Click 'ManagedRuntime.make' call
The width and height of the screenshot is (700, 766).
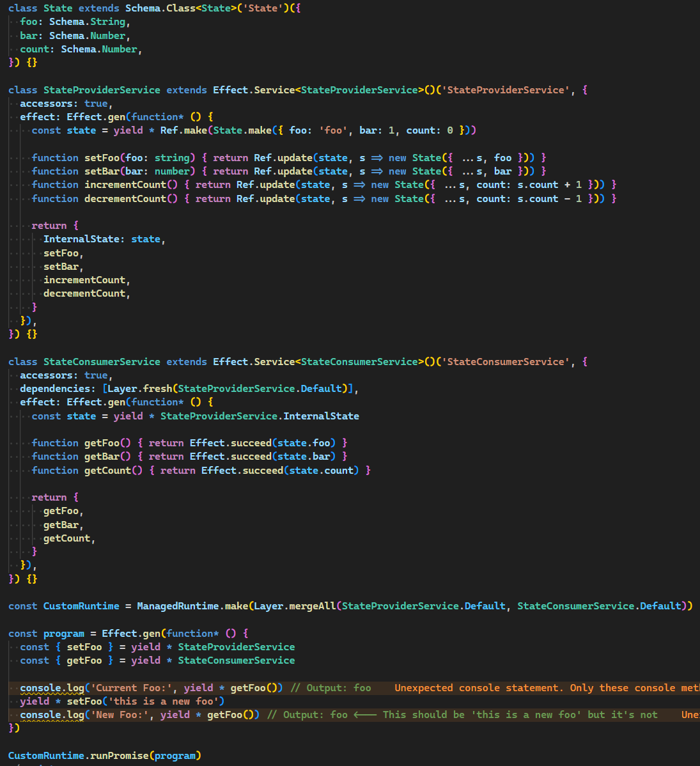192,606
